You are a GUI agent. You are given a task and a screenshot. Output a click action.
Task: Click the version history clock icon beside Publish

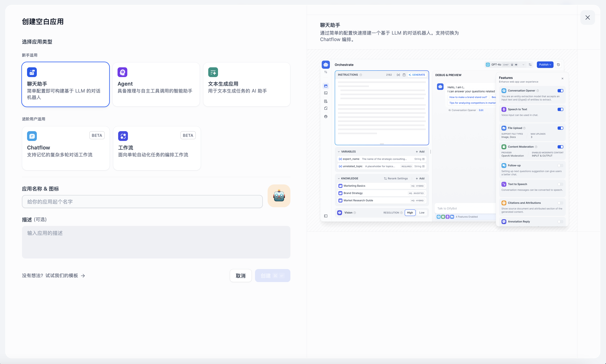tap(558, 65)
